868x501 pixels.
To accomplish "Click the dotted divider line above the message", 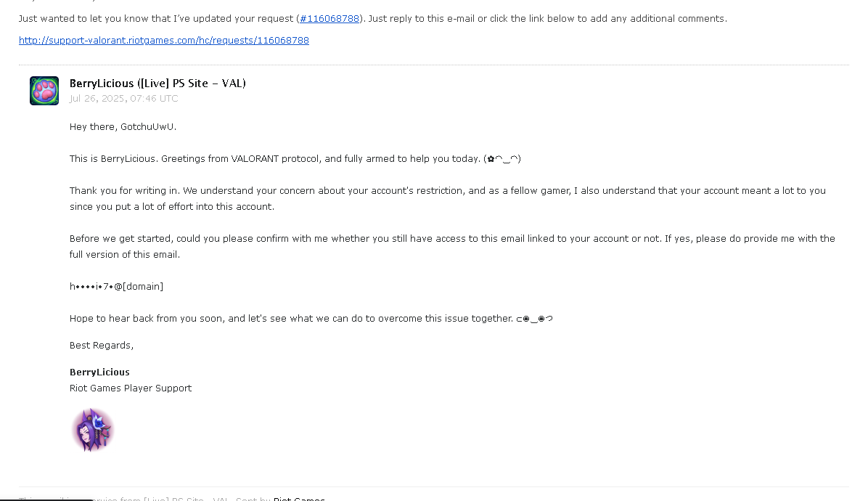I will tap(434, 65).
